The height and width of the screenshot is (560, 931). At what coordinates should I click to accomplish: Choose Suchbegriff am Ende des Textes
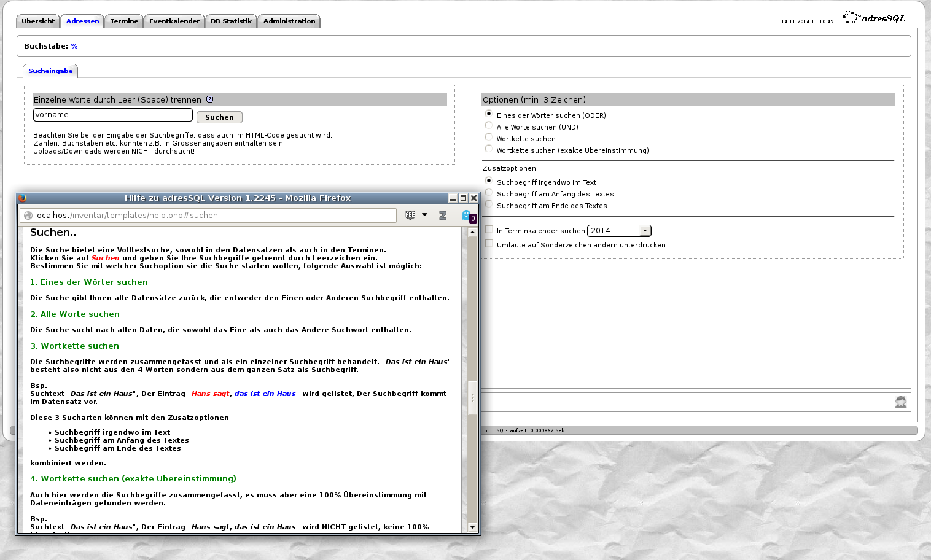tap(488, 204)
